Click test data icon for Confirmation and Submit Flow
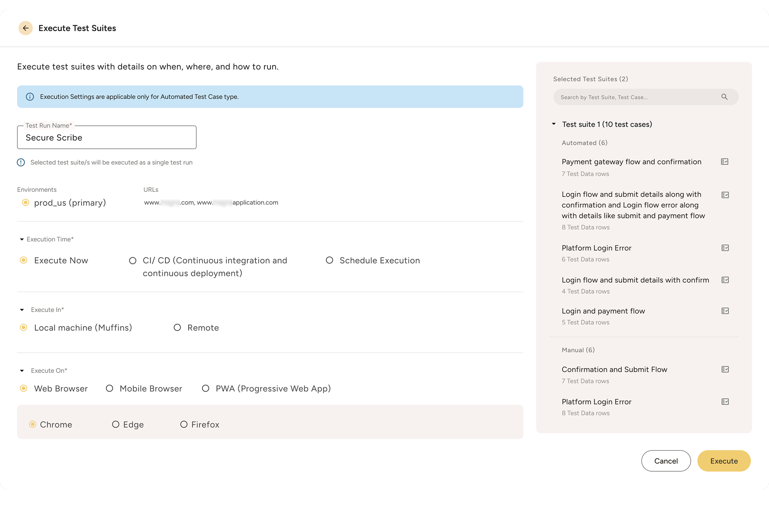Image resolution: width=769 pixels, height=532 pixels. point(725,369)
